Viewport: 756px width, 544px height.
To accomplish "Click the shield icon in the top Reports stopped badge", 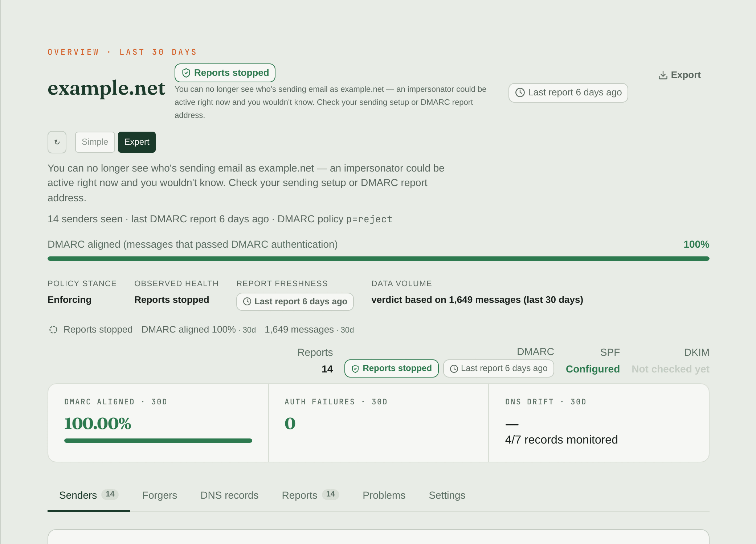I will 186,73.
